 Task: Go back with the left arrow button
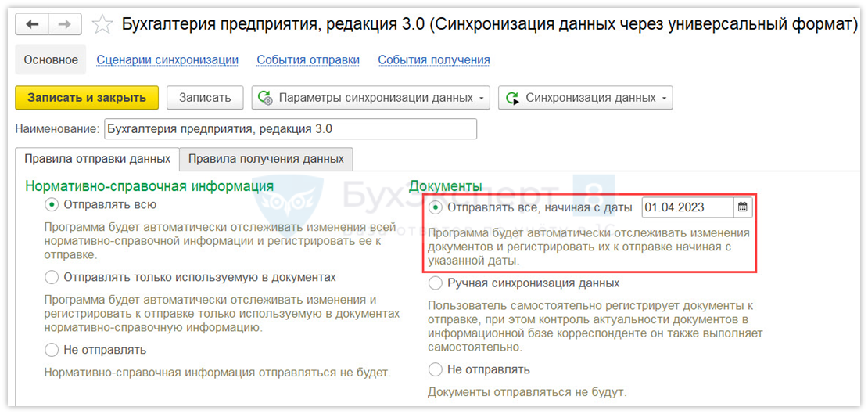pyautogui.click(x=32, y=25)
